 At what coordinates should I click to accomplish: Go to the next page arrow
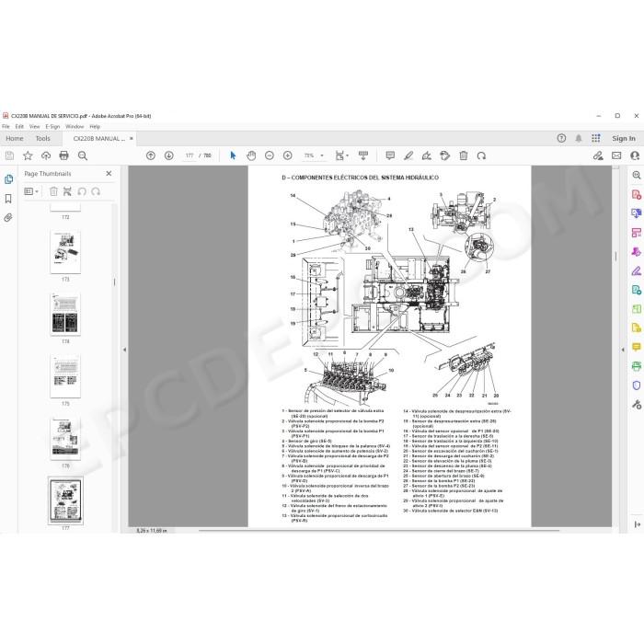tap(168, 155)
